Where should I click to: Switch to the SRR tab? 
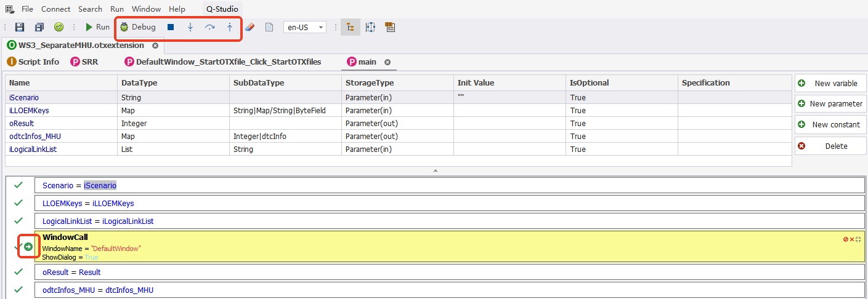pos(84,62)
